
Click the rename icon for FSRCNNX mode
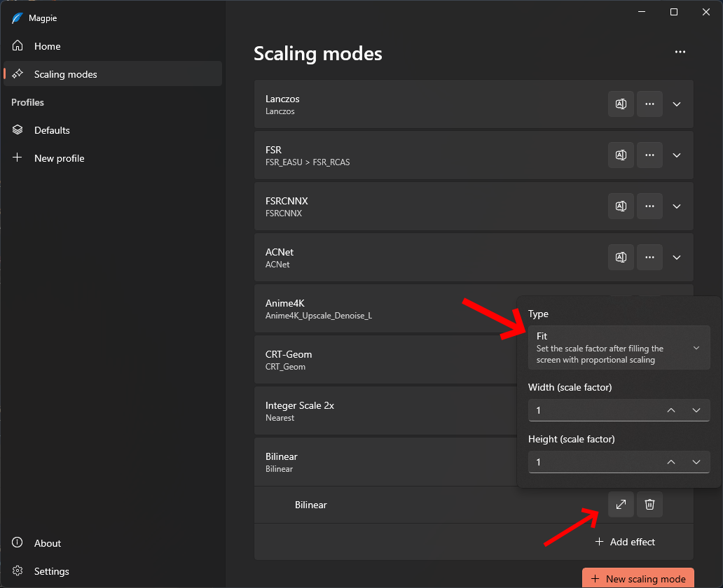621,206
